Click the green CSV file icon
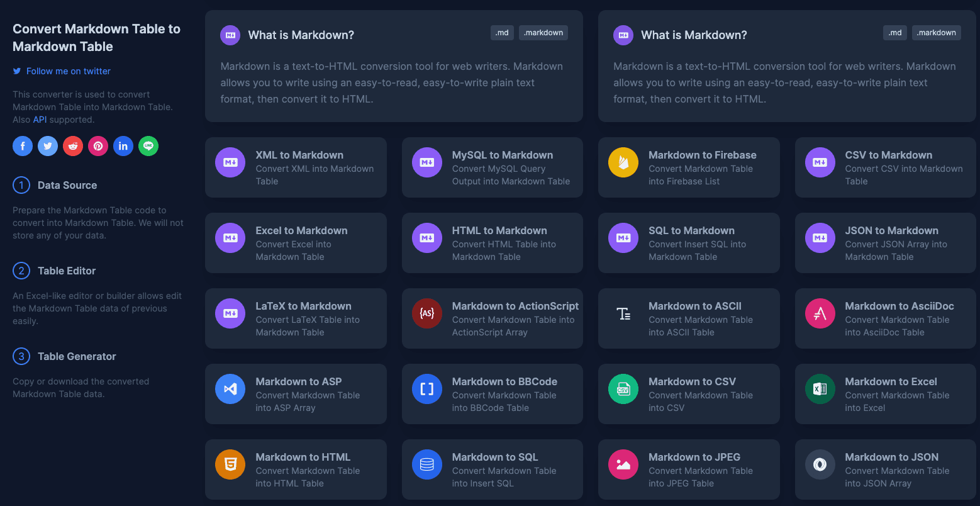The image size is (980, 506). [623, 389]
